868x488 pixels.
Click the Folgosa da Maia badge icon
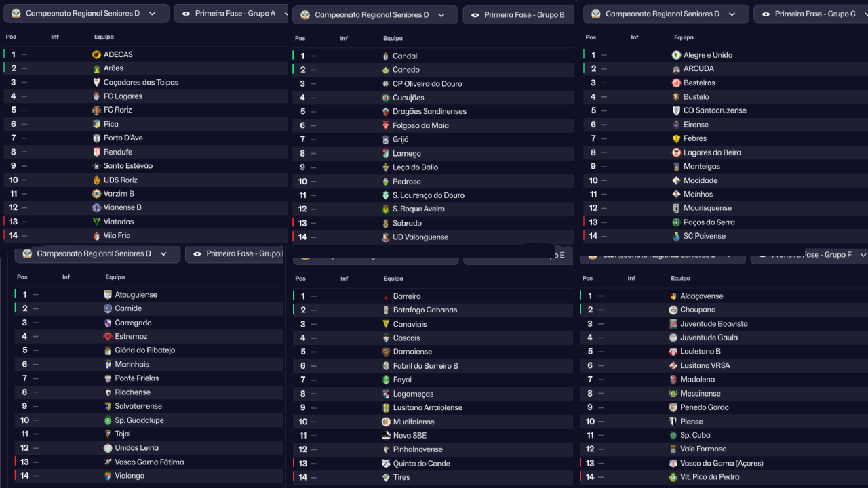386,126
